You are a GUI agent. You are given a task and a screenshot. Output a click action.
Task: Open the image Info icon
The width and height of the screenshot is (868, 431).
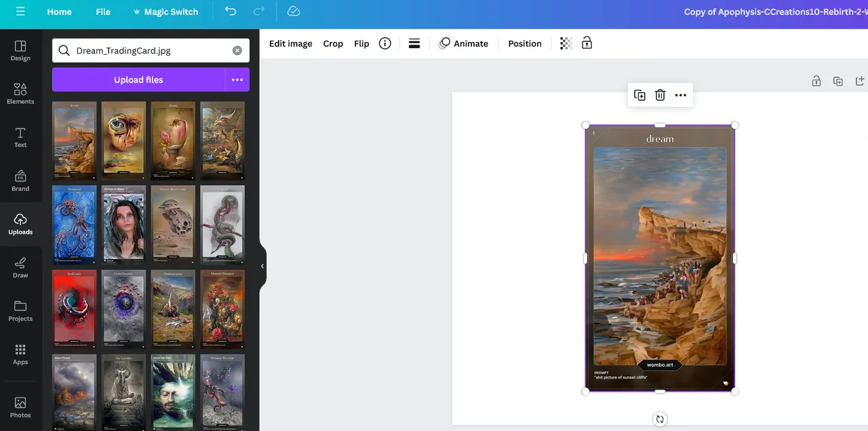(x=385, y=43)
